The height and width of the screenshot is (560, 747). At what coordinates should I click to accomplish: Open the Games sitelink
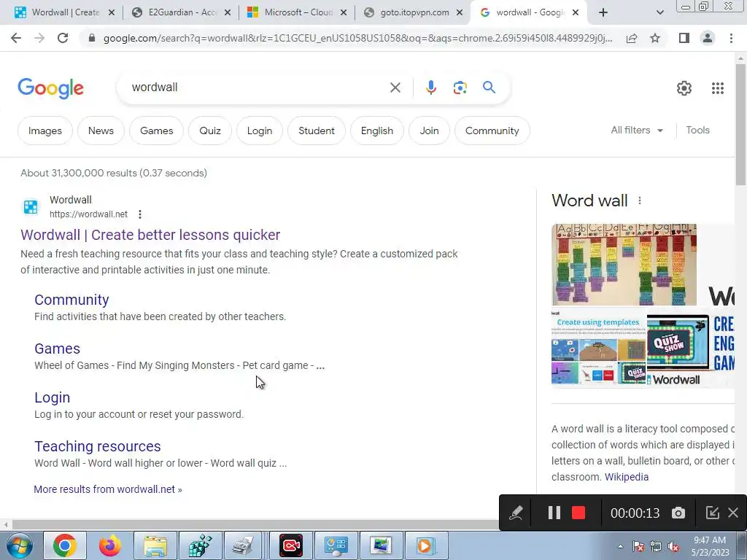point(57,349)
